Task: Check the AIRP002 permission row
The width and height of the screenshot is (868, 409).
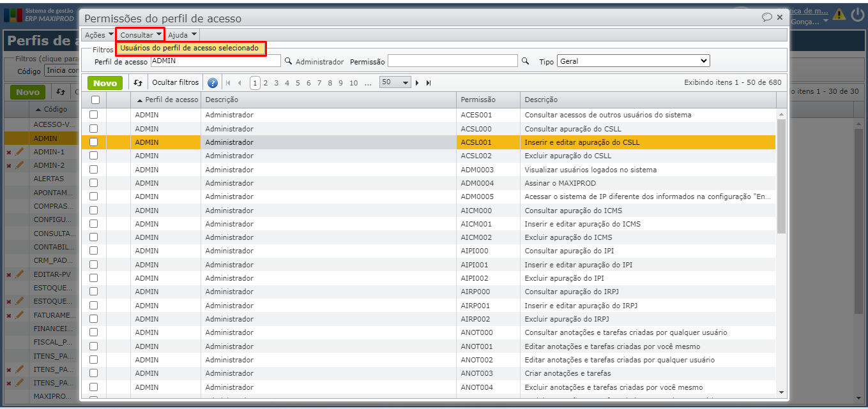Action: pyautogui.click(x=94, y=318)
